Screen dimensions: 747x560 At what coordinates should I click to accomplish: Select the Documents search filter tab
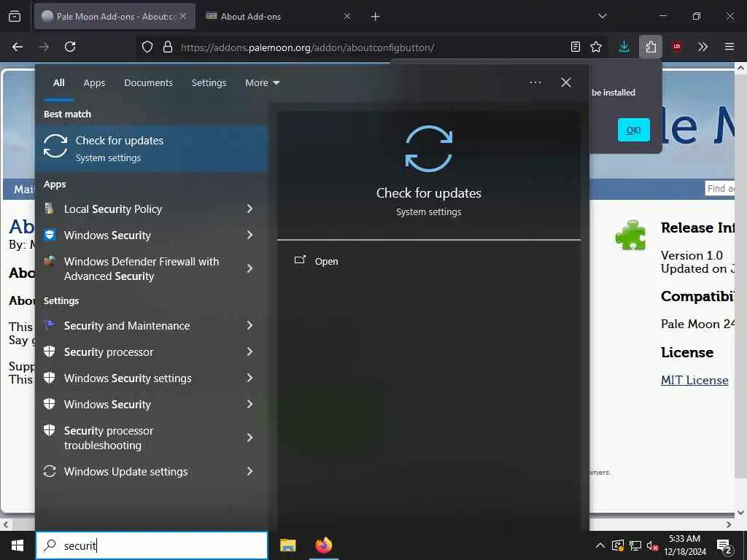tap(148, 83)
